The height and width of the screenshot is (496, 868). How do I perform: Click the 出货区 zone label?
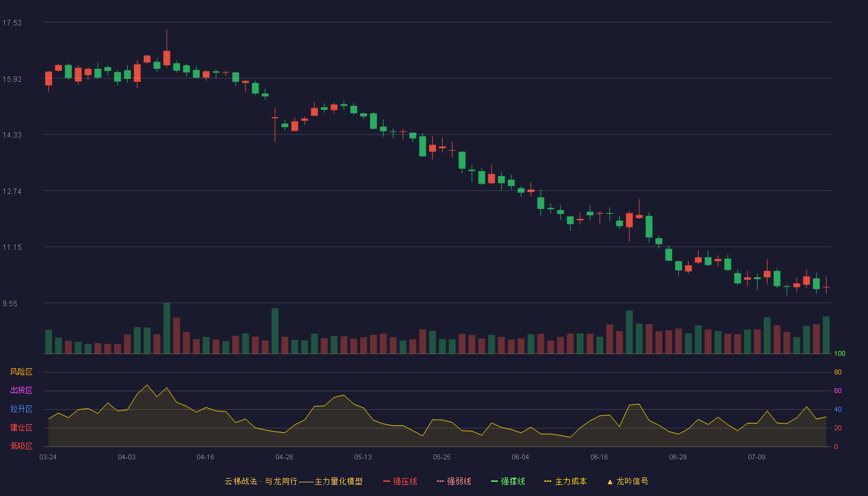[x=21, y=391]
